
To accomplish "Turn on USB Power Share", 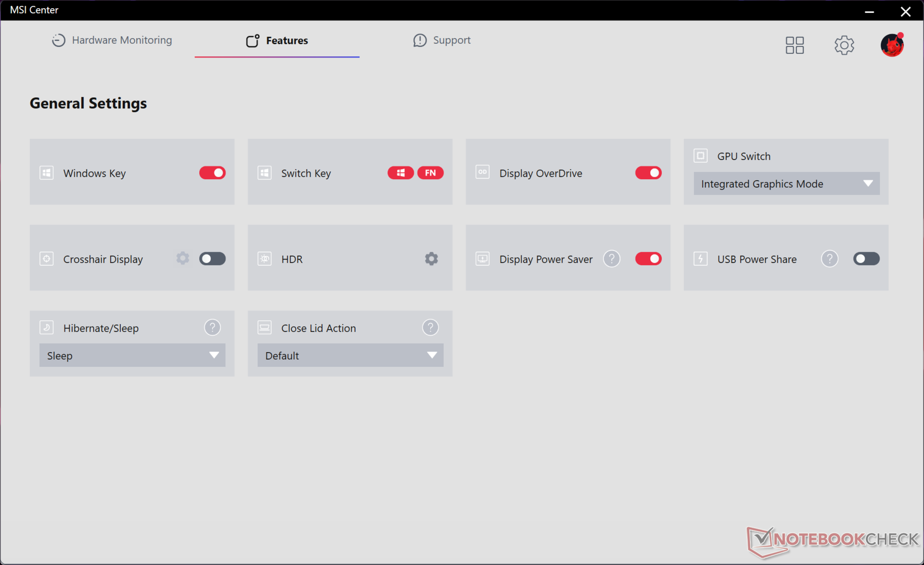I will (866, 259).
